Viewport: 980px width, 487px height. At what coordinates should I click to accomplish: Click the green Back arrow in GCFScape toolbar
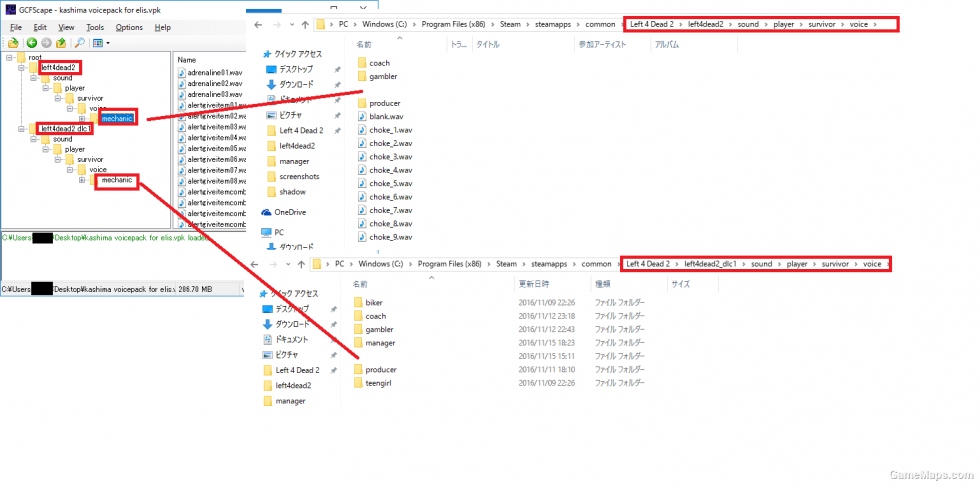[x=31, y=43]
